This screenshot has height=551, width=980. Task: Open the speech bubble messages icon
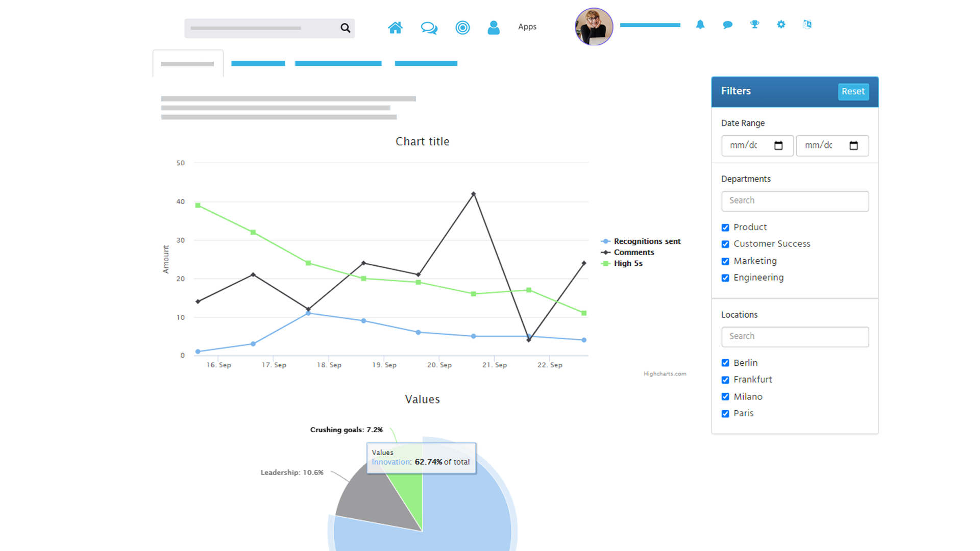tap(727, 24)
